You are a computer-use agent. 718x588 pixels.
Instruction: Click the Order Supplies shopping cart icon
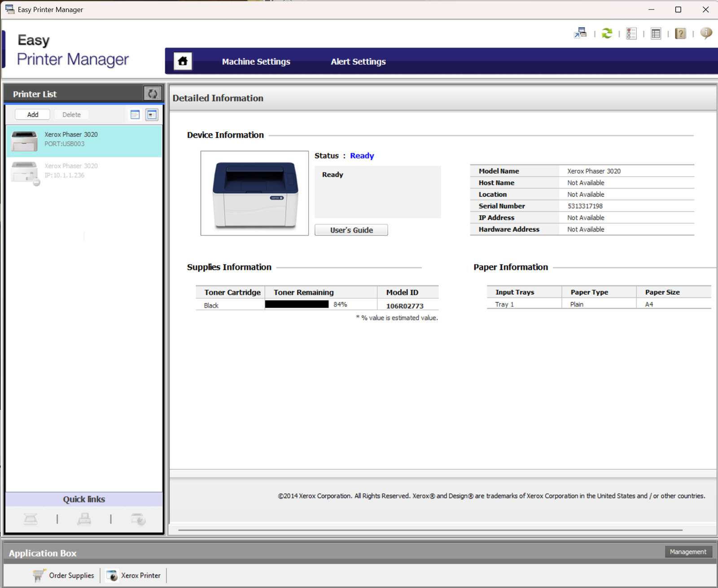tap(39, 575)
